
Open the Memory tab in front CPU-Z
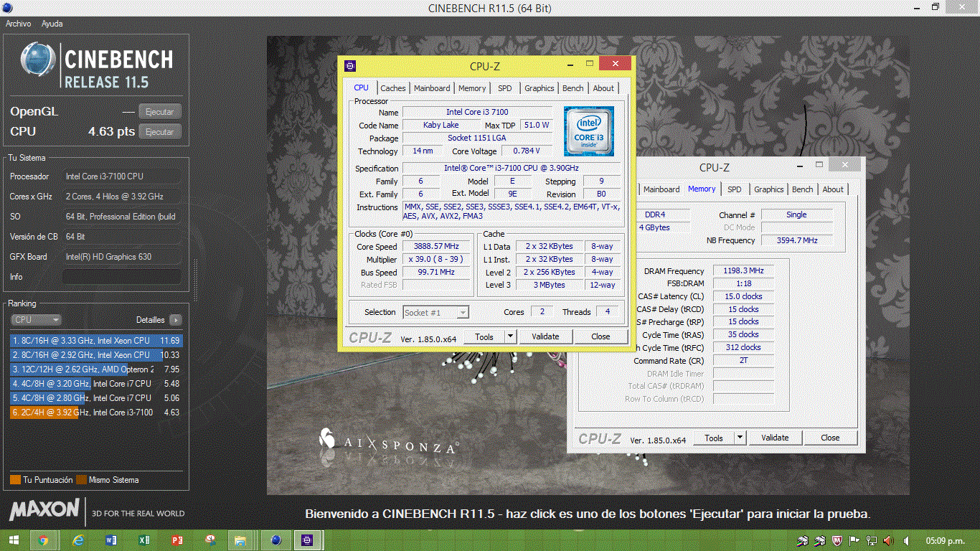click(x=472, y=88)
